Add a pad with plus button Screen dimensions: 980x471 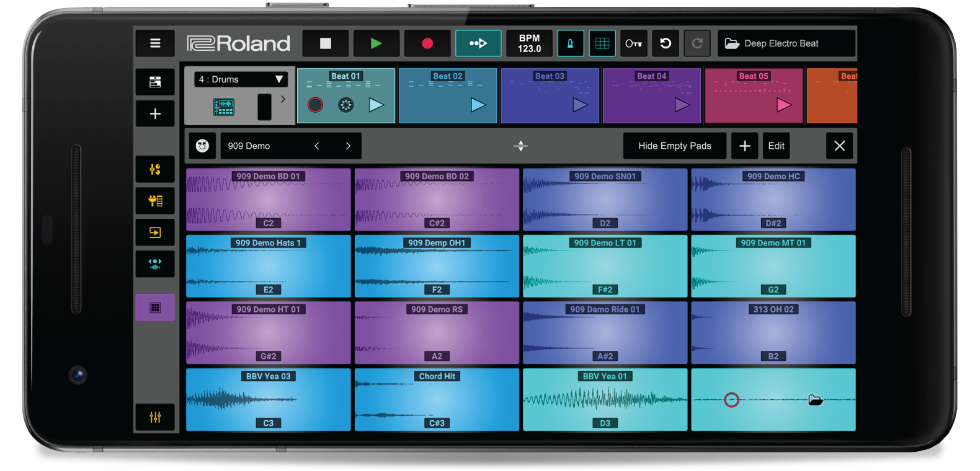click(x=744, y=146)
